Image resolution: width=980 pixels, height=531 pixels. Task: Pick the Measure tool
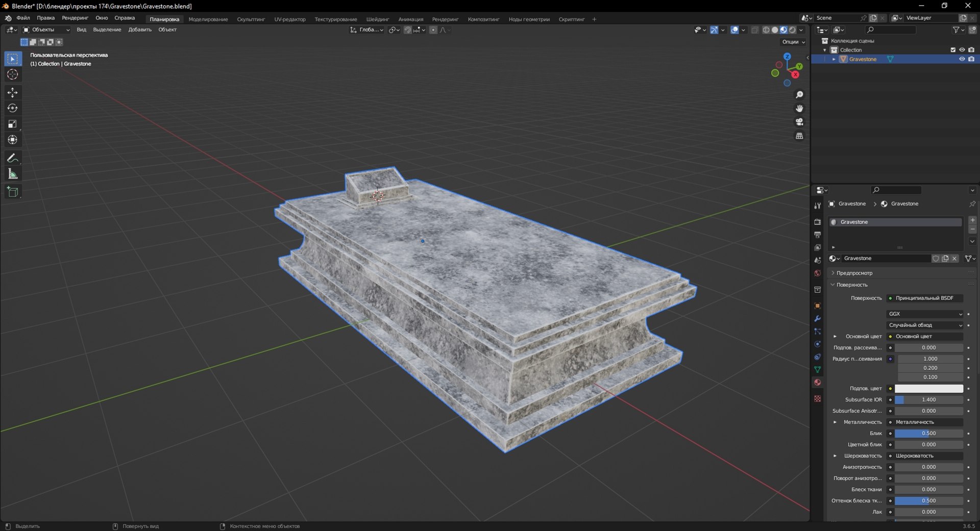coord(13,174)
